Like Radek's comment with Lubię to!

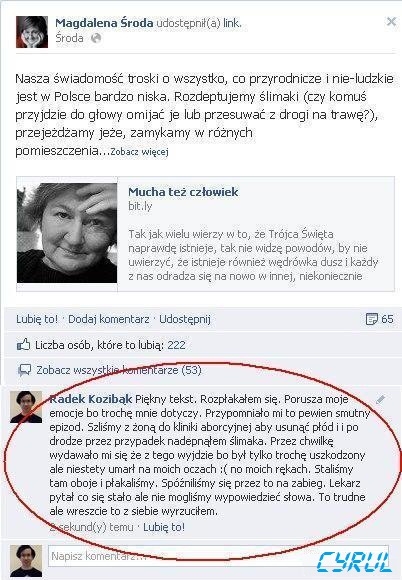pos(164,527)
